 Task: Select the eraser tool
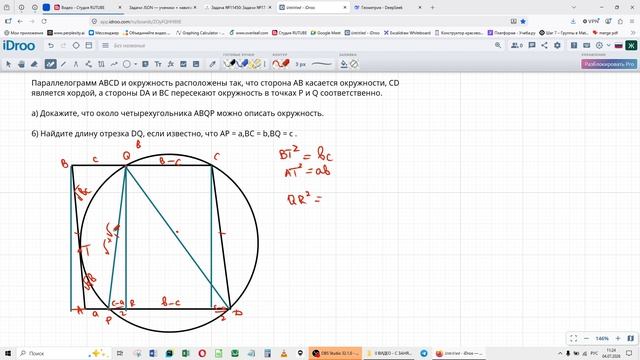tap(35, 64)
